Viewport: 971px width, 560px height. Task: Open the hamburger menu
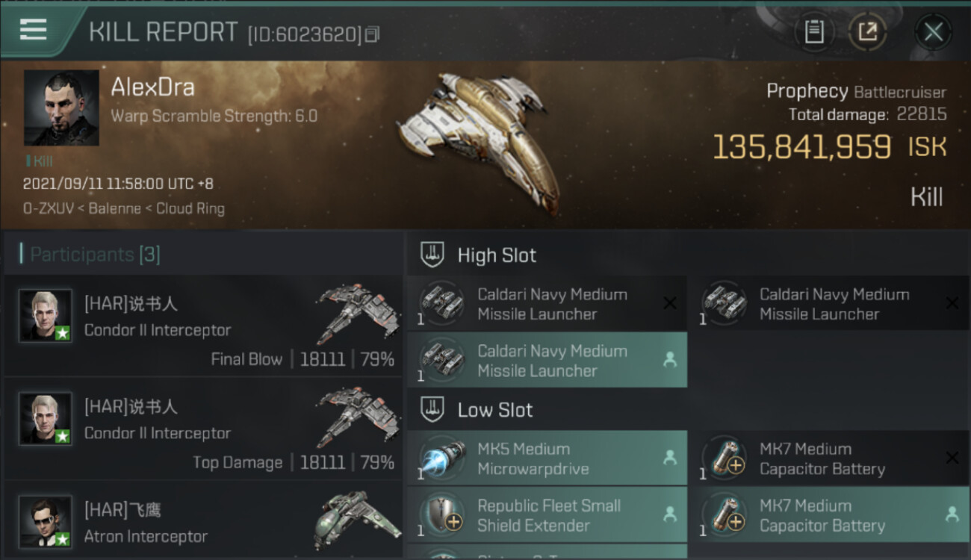coord(33,30)
